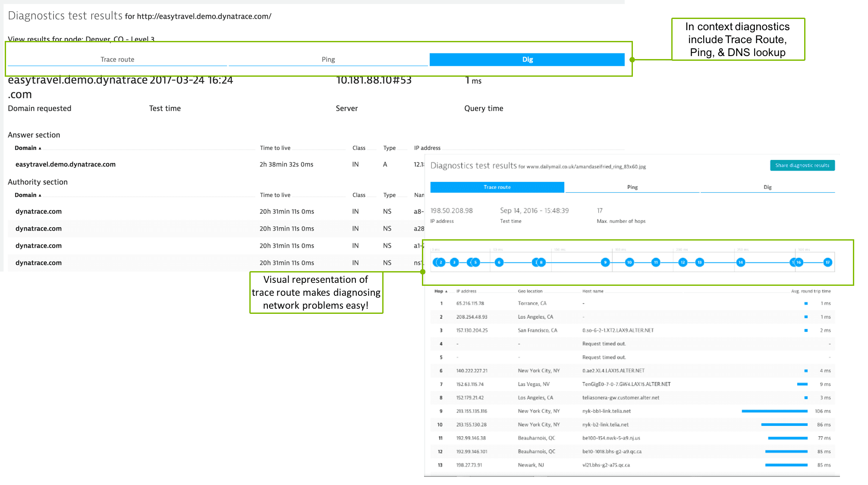Image resolution: width=868 pixels, height=485 pixels.
Task: Click host be10-1018.bhs-g2-a9.qc.ca
Action: [x=612, y=451]
